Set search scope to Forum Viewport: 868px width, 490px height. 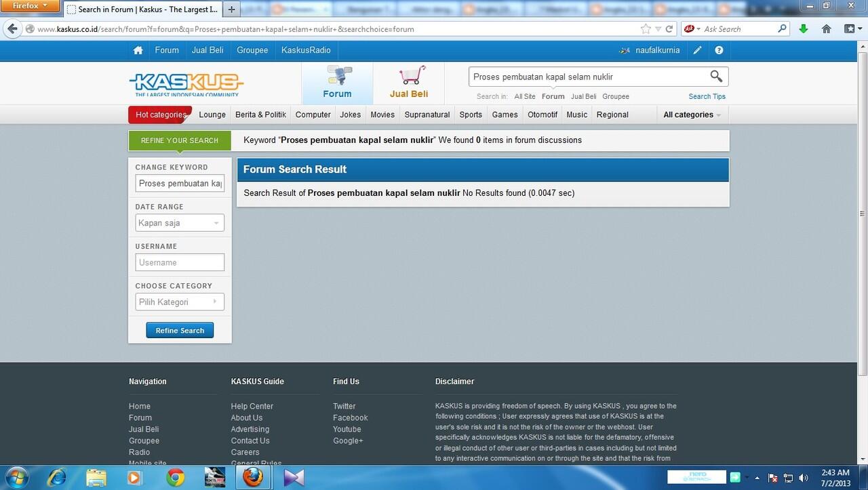point(553,96)
